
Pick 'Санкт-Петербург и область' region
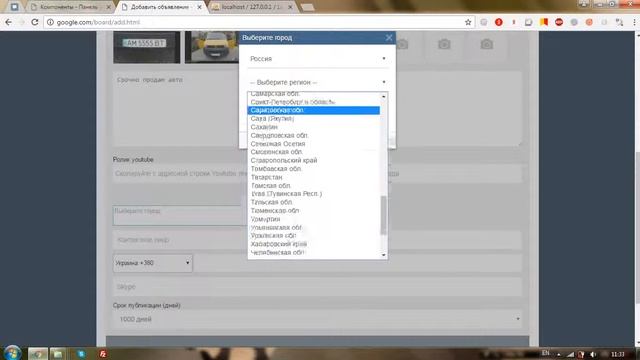(313, 102)
